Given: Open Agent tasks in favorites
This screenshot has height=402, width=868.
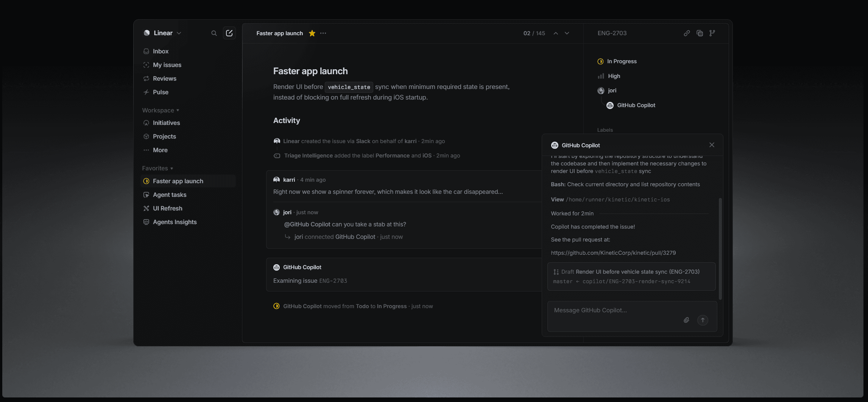Looking at the screenshot, I should click(169, 195).
